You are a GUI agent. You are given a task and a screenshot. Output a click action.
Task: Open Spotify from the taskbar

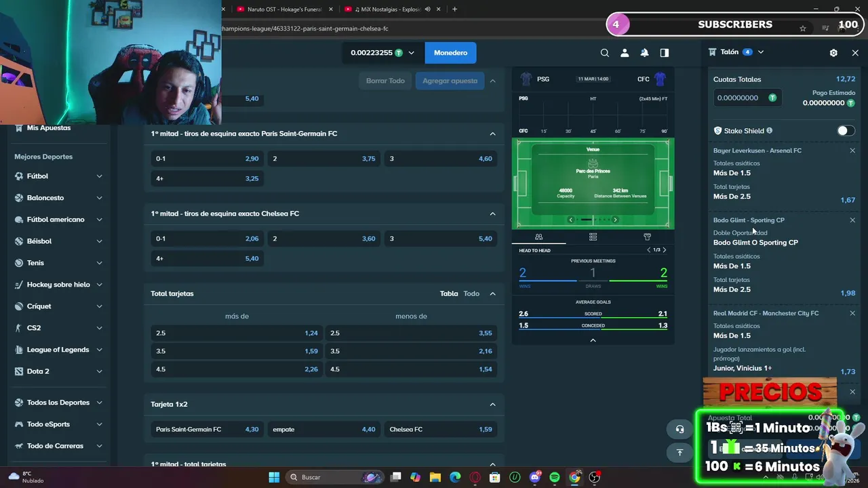pos(555,477)
